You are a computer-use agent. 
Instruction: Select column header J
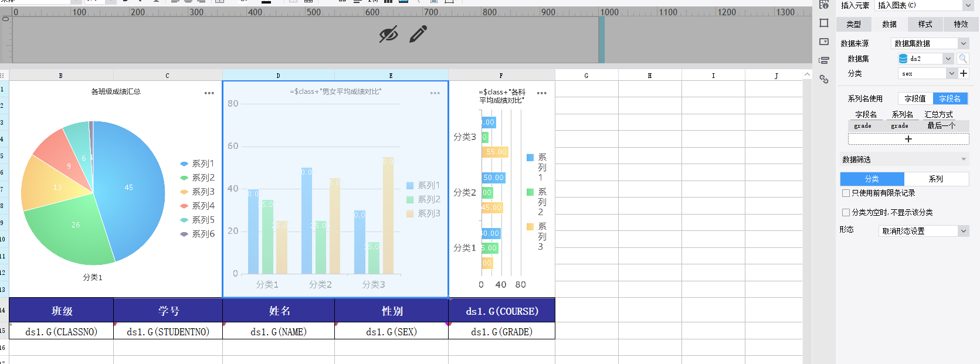click(x=776, y=75)
